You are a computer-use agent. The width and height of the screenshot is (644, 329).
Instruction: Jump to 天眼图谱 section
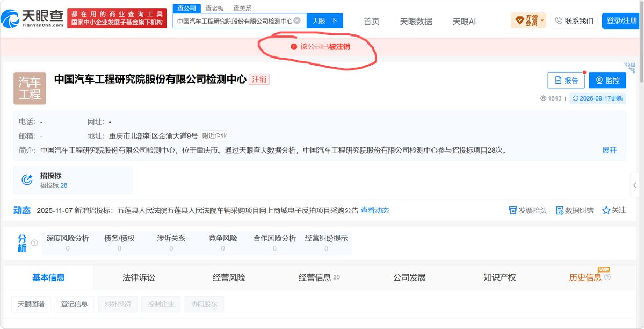coord(31,304)
